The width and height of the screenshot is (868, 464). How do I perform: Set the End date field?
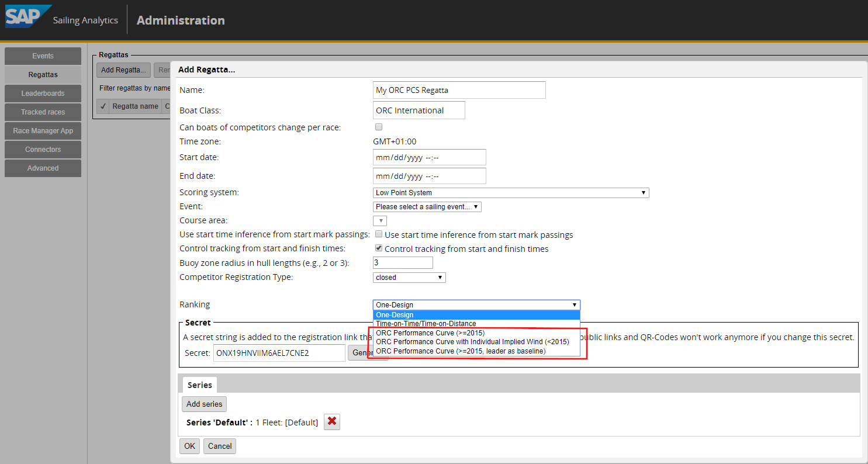429,176
